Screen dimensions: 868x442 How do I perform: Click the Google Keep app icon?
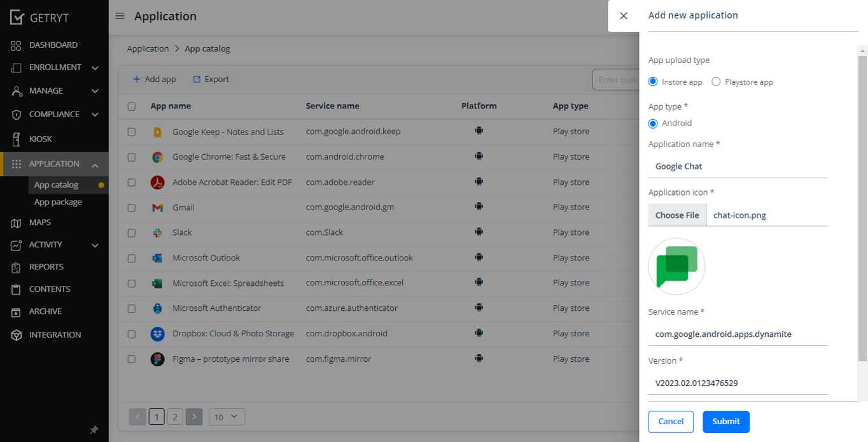(x=157, y=132)
